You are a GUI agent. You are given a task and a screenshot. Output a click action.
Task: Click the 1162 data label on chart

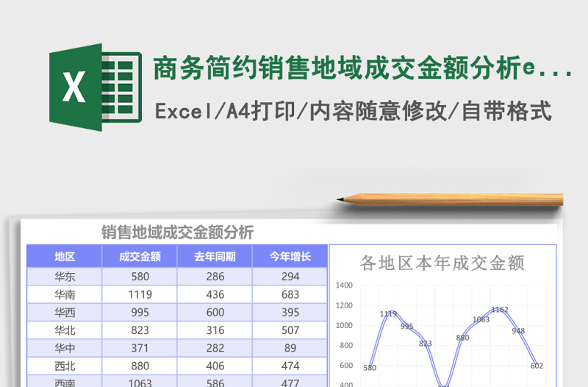pyautogui.click(x=500, y=310)
